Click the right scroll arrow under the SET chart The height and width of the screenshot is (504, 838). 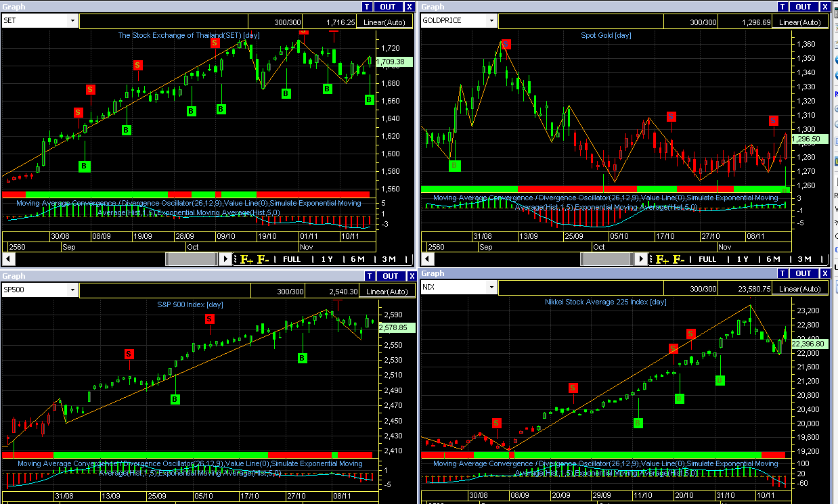226,259
